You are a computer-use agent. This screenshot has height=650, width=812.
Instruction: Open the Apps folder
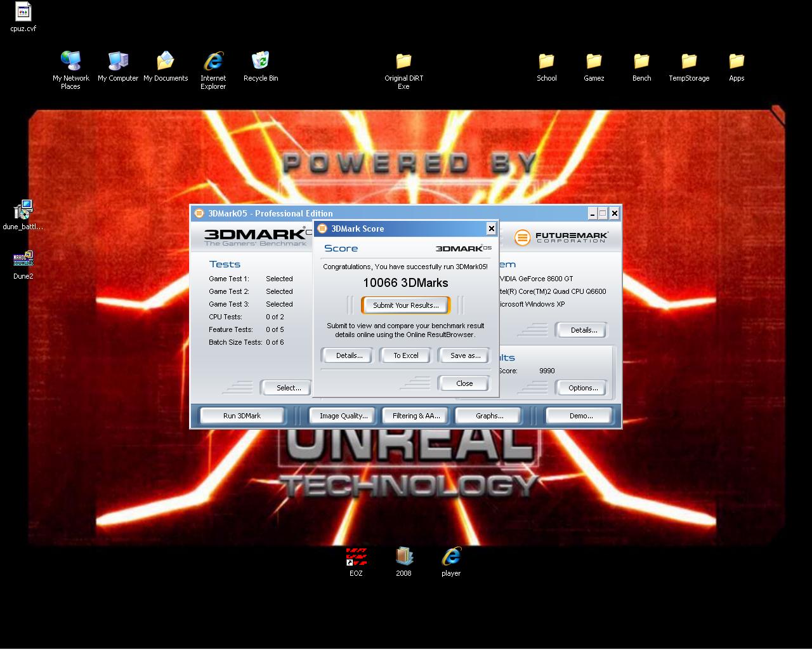click(737, 61)
